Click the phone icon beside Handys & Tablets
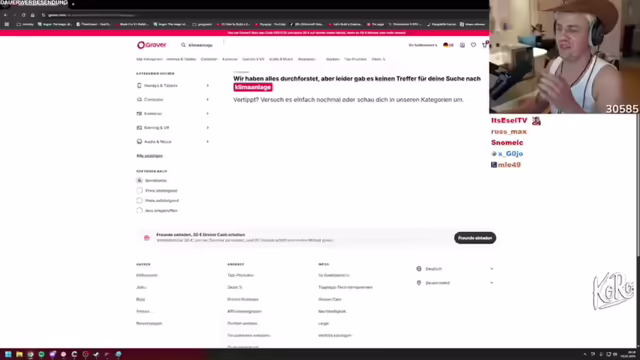The width and height of the screenshot is (640, 360). tap(139, 86)
